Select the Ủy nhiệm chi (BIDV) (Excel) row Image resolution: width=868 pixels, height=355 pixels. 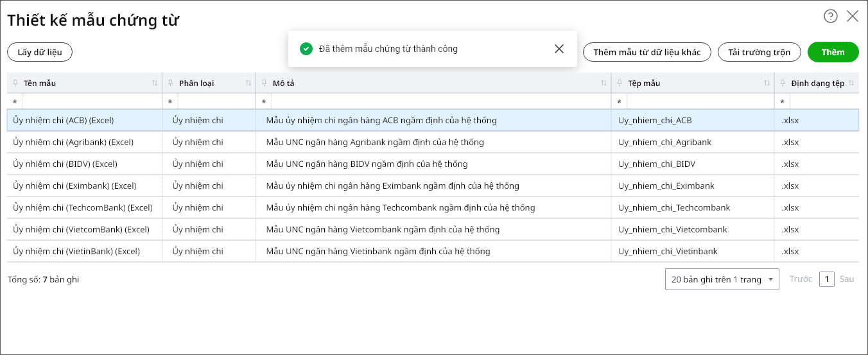click(x=433, y=164)
